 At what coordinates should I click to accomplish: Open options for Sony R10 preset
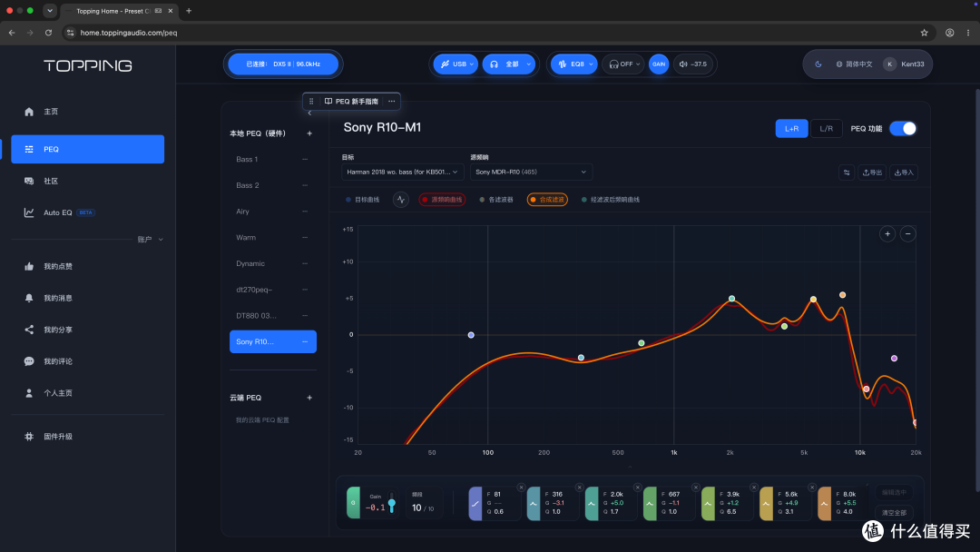pos(305,342)
